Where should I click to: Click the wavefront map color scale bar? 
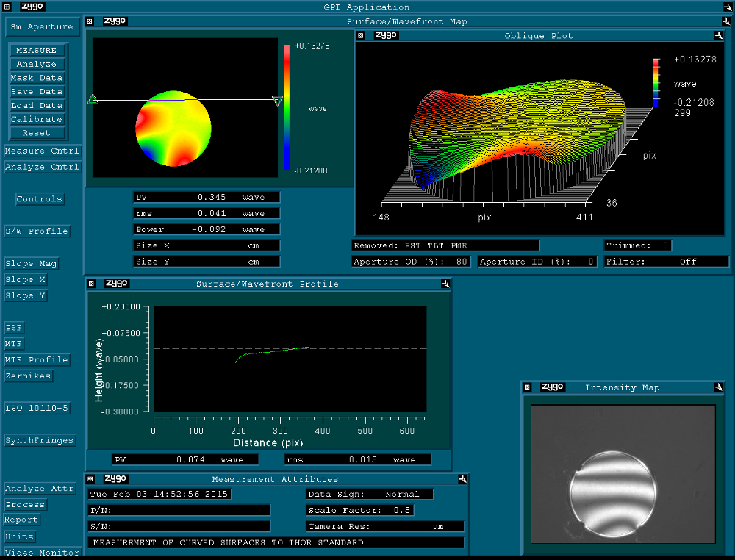pyautogui.click(x=287, y=107)
